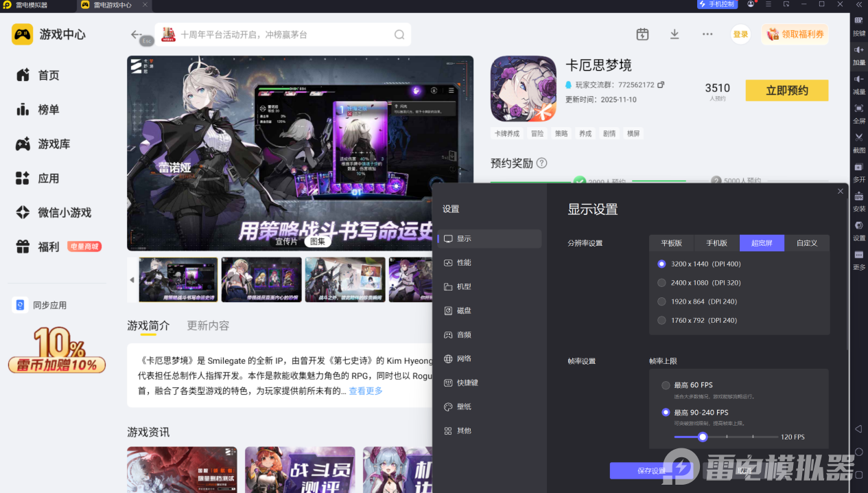Switch to the 超宽屏 resolution tab
The height and width of the screenshot is (493, 868).
point(762,243)
